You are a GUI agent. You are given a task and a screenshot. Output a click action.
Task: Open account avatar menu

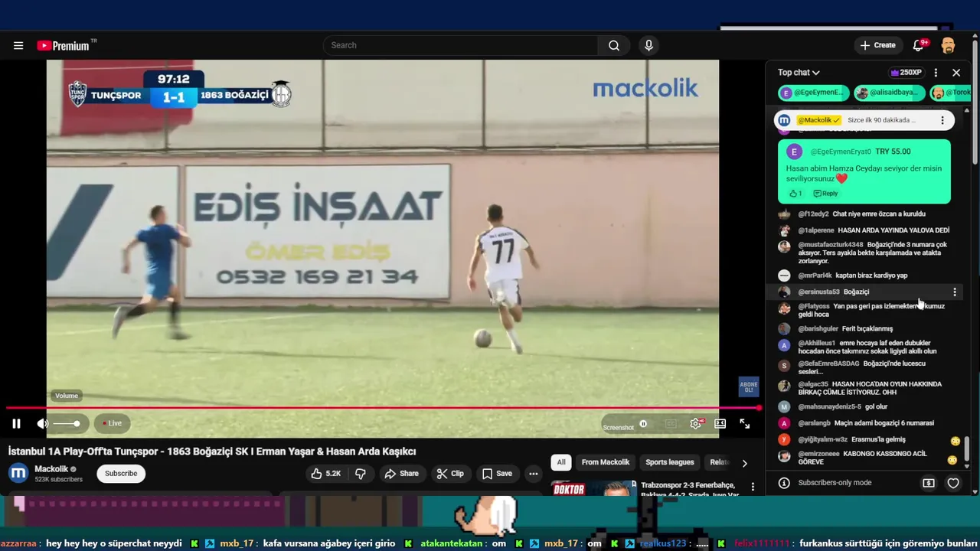point(948,45)
